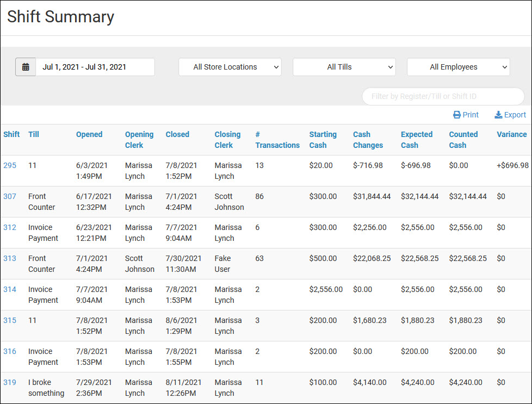Image resolution: width=532 pixels, height=404 pixels.
Task: Sort by Expected Cash header
Action: coord(417,140)
